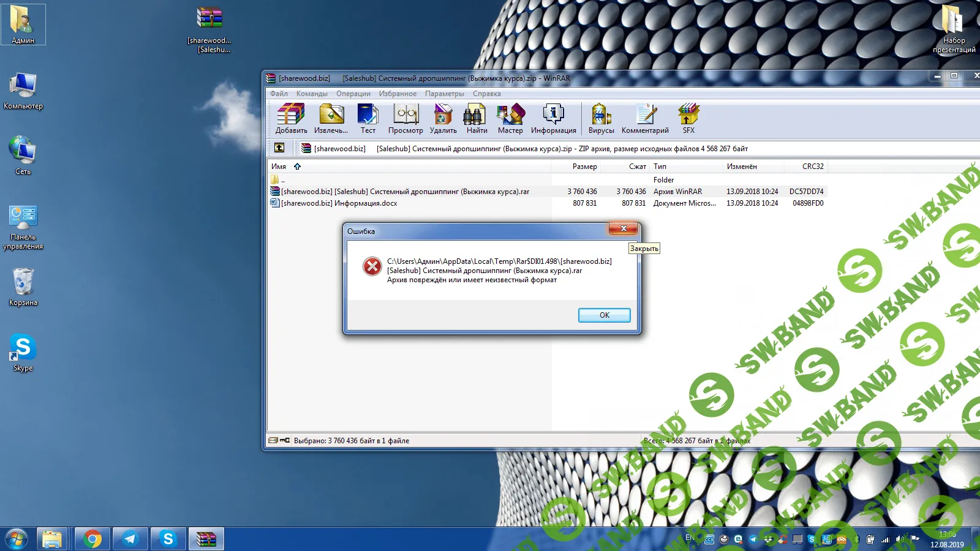Go up one folder level button
980x551 pixels.
pos(279,148)
